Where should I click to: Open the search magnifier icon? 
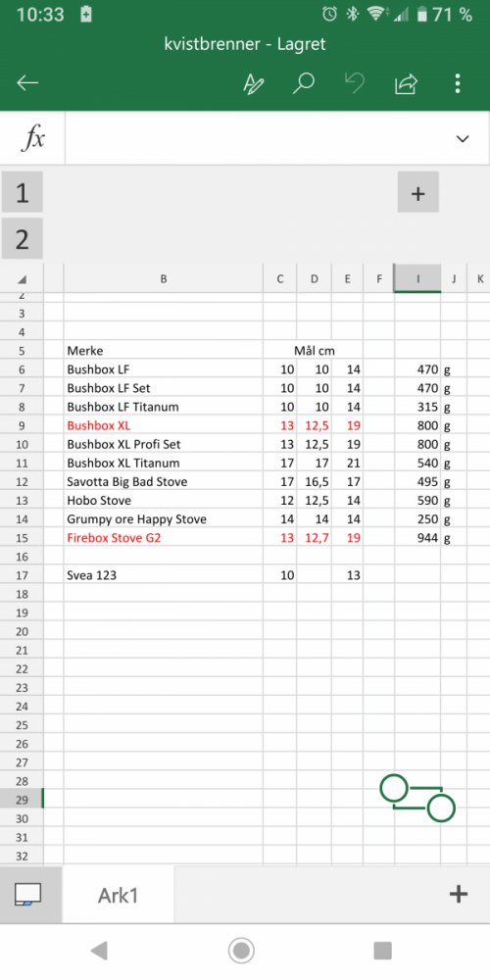point(303,83)
